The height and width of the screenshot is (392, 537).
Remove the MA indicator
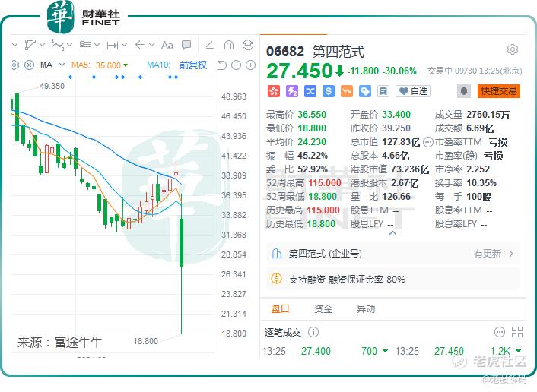click(30, 65)
